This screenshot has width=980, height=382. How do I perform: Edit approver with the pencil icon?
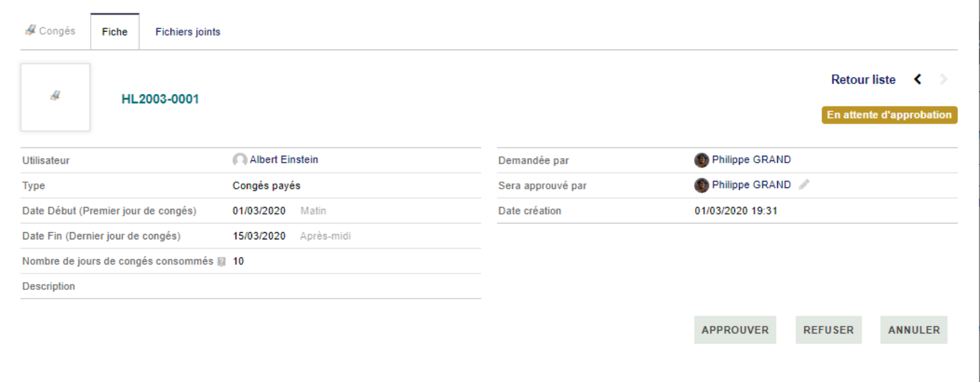(803, 185)
